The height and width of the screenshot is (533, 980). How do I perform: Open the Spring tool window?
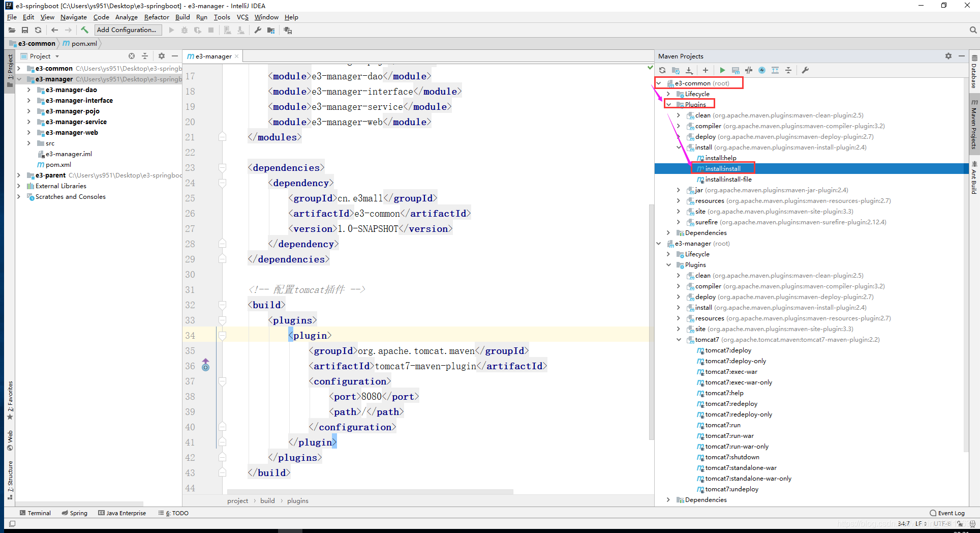75,513
